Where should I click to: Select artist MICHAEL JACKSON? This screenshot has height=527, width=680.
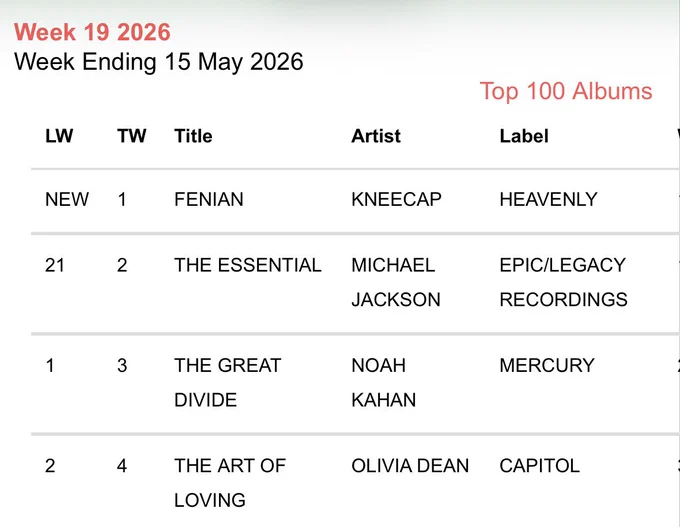pos(396,282)
